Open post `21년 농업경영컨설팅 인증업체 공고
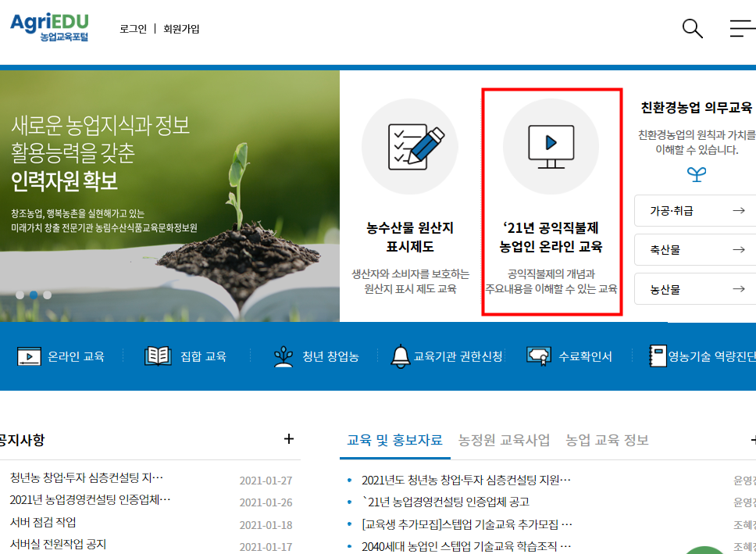The width and height of the screenshot is (756, 554). [445, 502]
